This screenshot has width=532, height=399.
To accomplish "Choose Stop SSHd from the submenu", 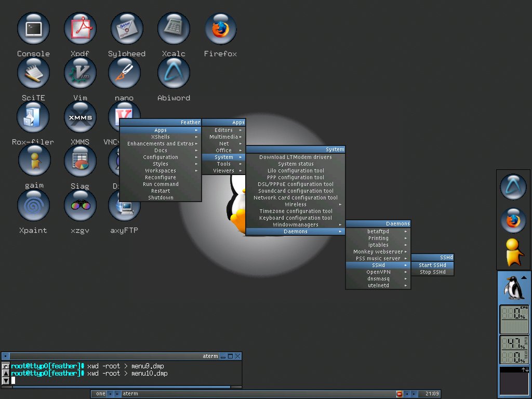I will point(432,272).
